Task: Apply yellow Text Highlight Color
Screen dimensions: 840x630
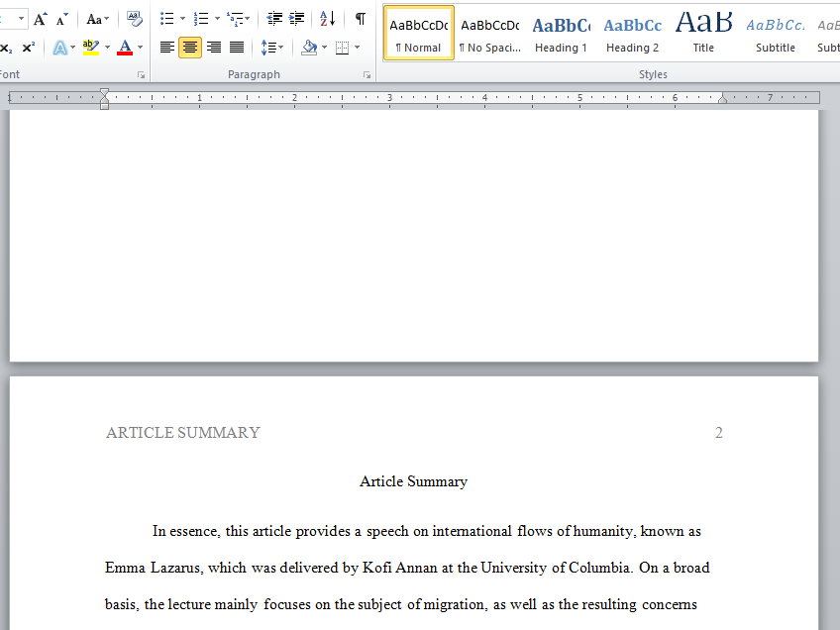Action: (91, 48)
